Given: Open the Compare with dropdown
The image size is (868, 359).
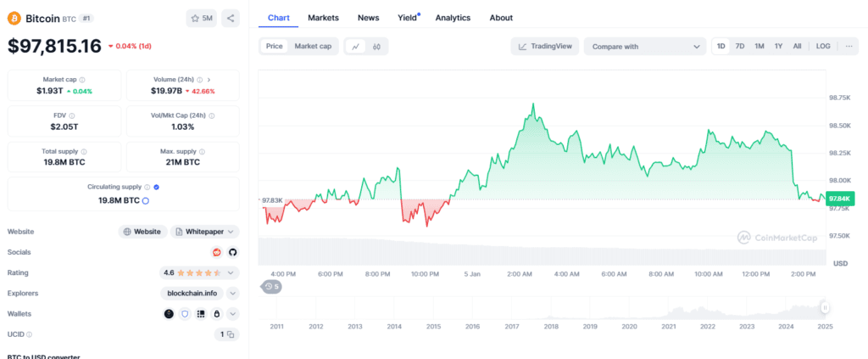Looking at the screenshot, I should [645, 47].
